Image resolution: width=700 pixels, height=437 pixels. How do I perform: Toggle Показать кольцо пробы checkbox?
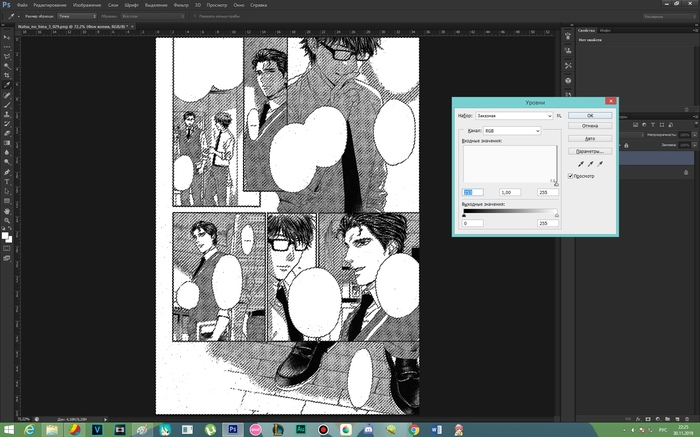pos(195,16)
